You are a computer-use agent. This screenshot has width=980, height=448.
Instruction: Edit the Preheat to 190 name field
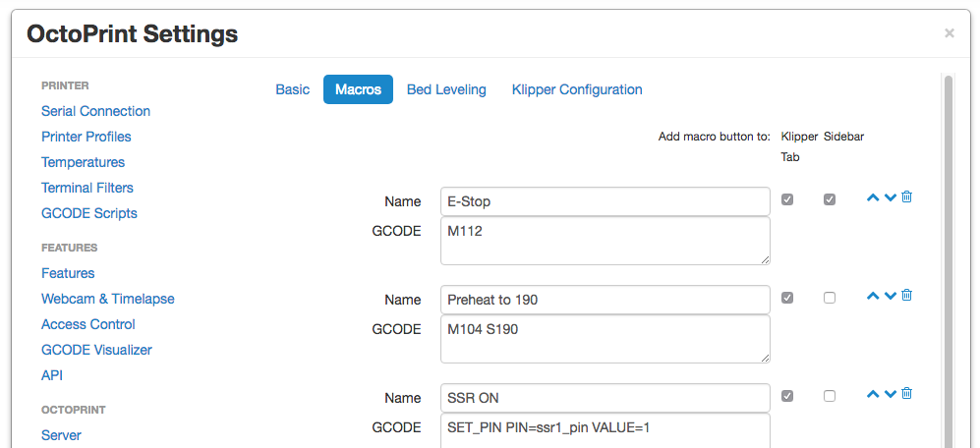605,300
